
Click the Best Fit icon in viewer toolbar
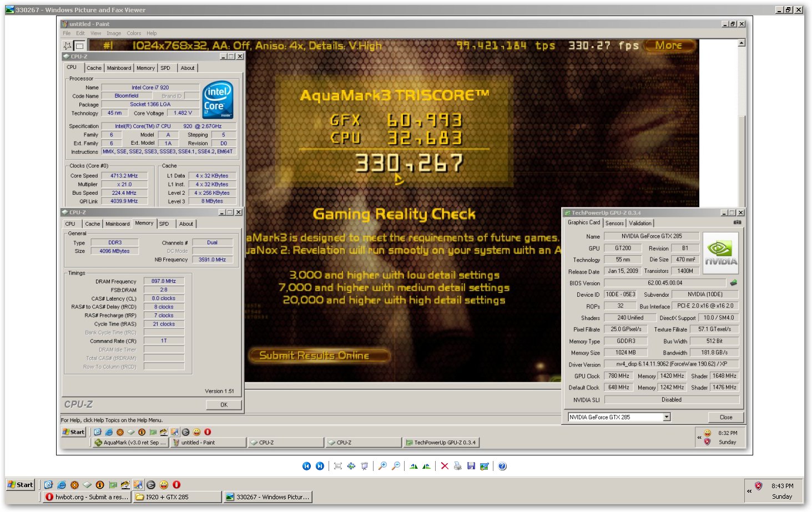pyautogui.click(x=338, y=466)
